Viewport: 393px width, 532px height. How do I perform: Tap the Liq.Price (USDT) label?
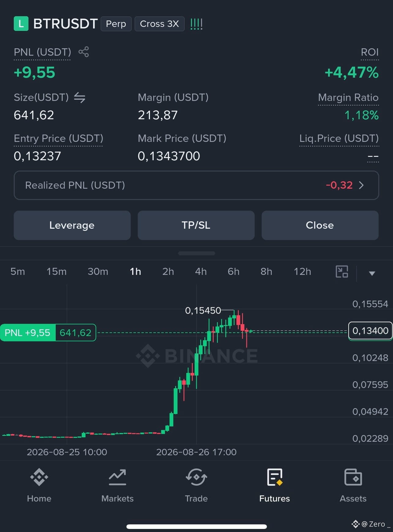[339, 139]
